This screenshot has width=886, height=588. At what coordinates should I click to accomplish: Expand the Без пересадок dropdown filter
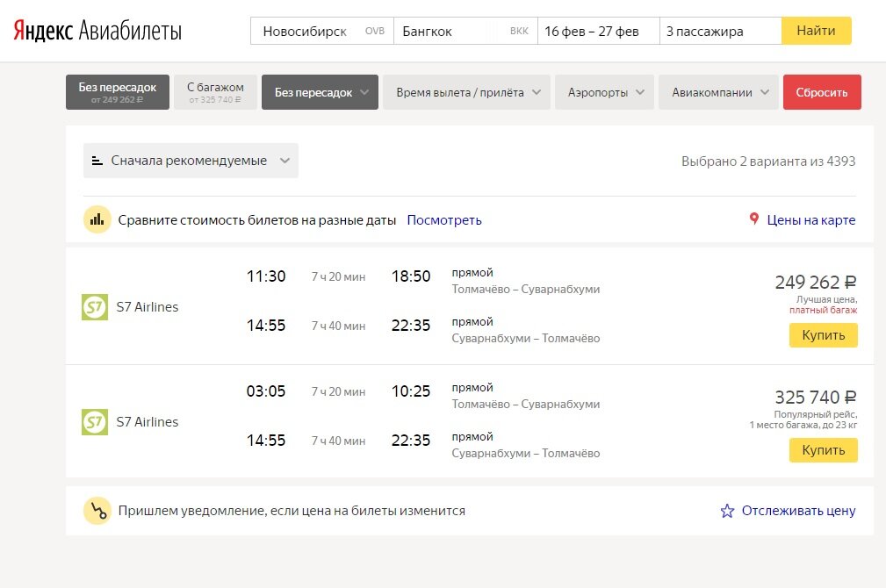click(x=320, y=92)
